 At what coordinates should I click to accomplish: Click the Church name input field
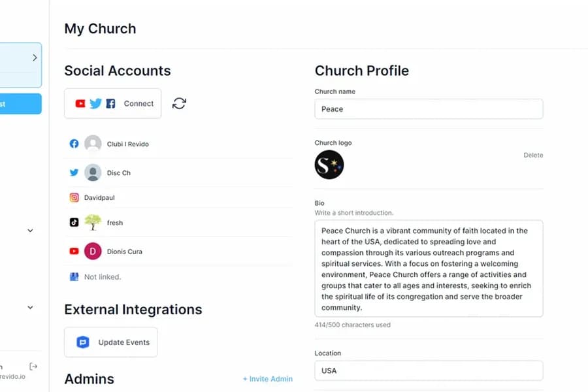[x=429, y=109]
